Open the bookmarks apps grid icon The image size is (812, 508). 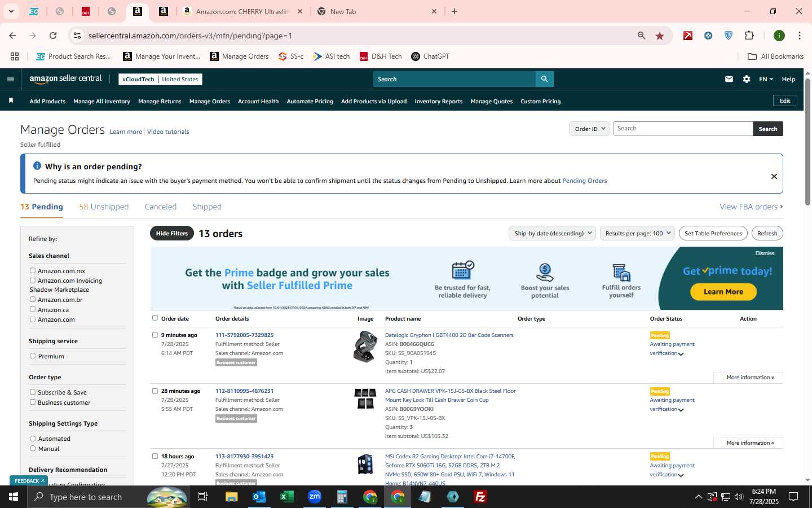click(15, 56)
